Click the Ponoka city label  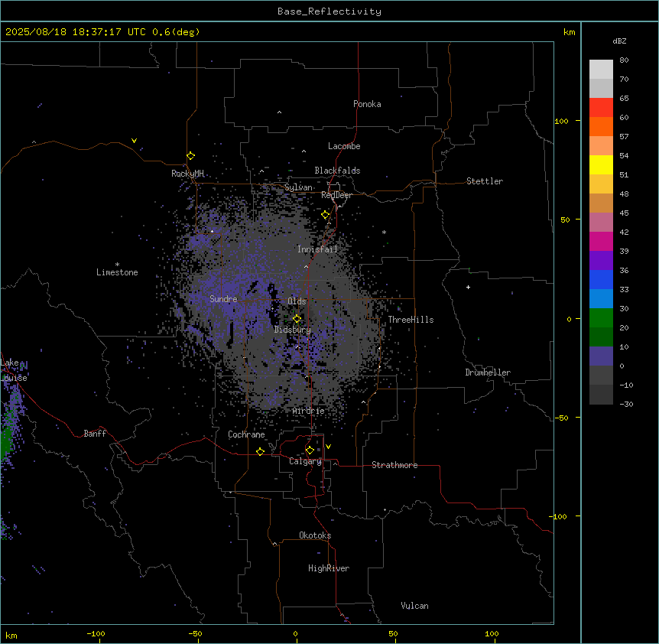click(367, 104)
